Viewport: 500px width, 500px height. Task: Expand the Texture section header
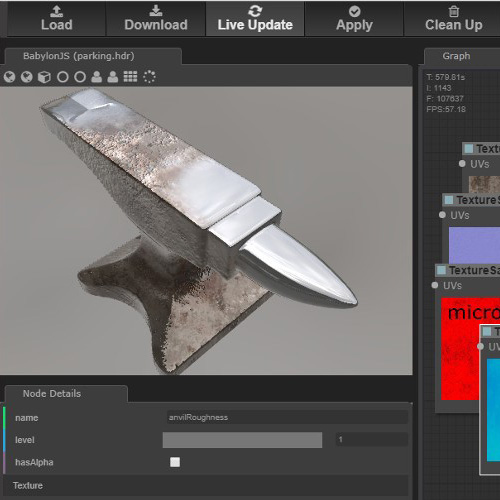pos(207,486)
